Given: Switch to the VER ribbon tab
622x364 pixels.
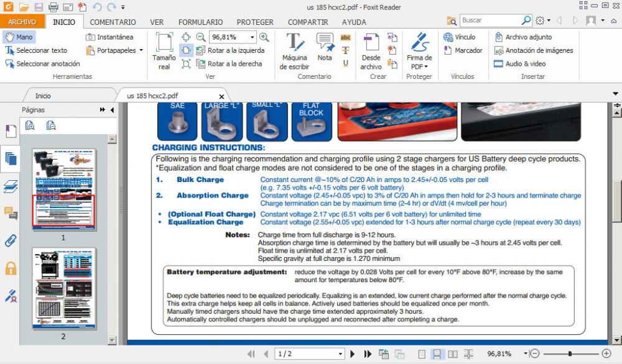Looking at the screenshot, I should (x=157, y=22).
